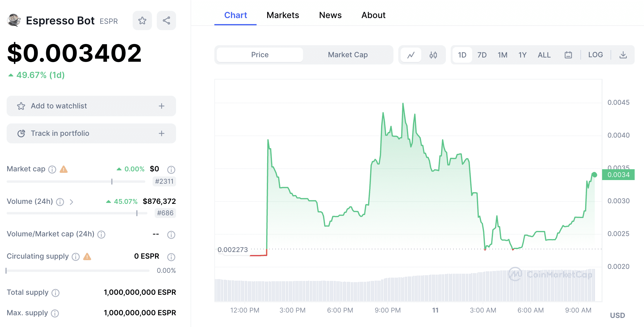This screenshot has width=644, height=327.
Task: Click the share icon next to Espresso Bot
Action: click(166, 20)
